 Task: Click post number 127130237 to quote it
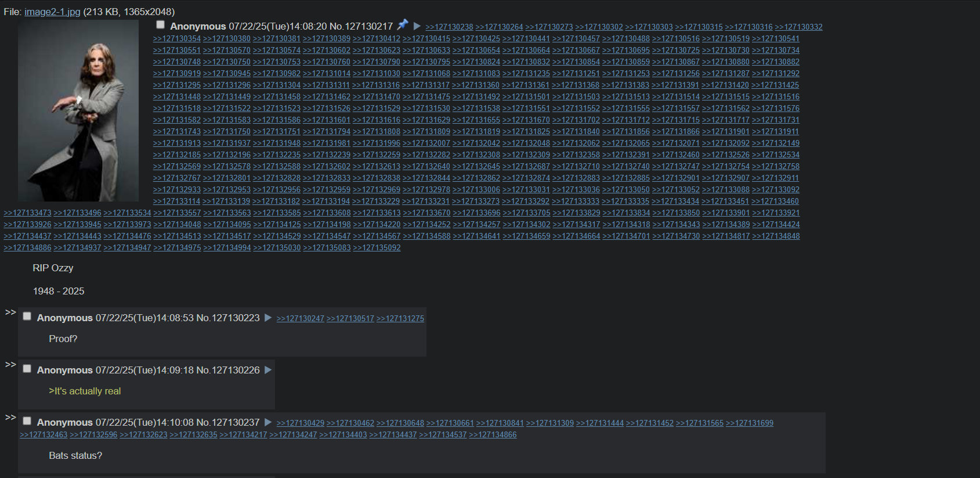pyautogui.click(x=236, y=423)
